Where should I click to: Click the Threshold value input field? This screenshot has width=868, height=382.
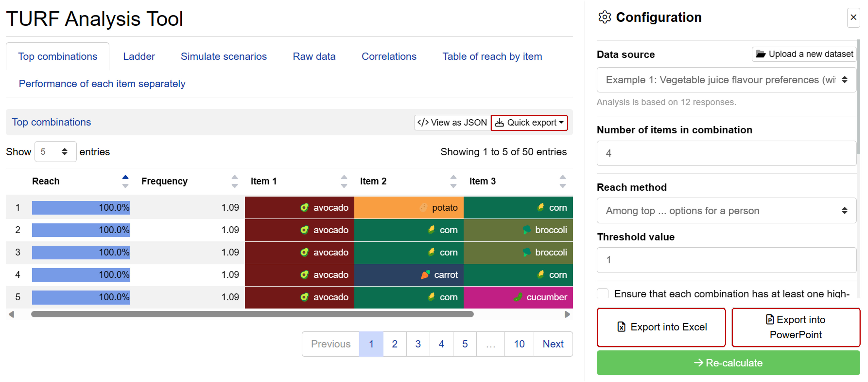click(x=727, y=260)
